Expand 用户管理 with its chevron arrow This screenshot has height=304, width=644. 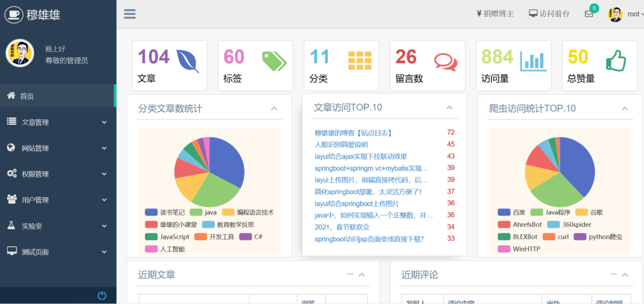(x=104, y=200)
